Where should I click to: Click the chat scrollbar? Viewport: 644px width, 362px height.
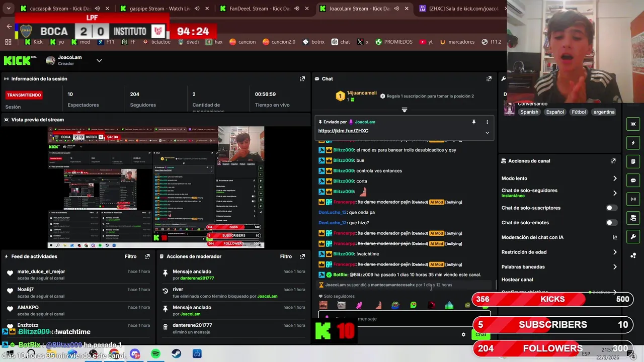tap(496, 285)
